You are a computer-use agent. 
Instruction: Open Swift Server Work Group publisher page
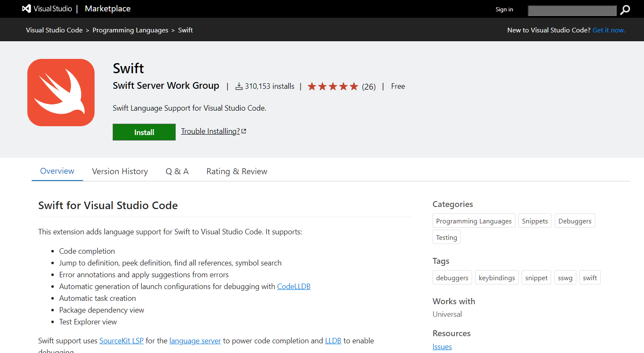[166, 86]
